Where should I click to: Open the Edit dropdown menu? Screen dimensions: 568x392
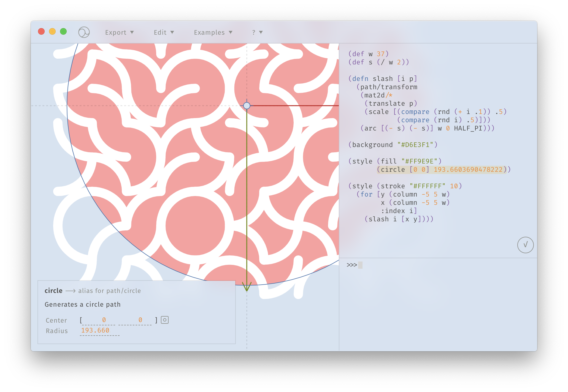[x=164, y=32]
